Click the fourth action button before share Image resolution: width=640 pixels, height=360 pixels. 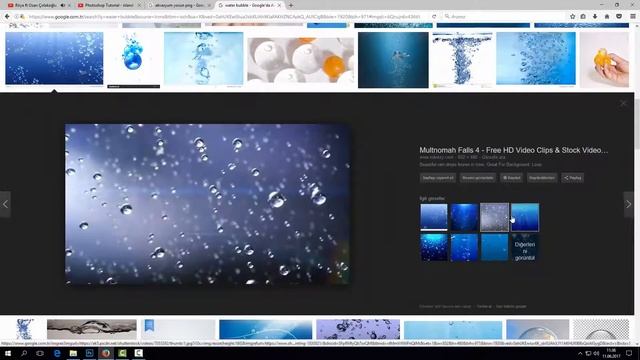542,178
